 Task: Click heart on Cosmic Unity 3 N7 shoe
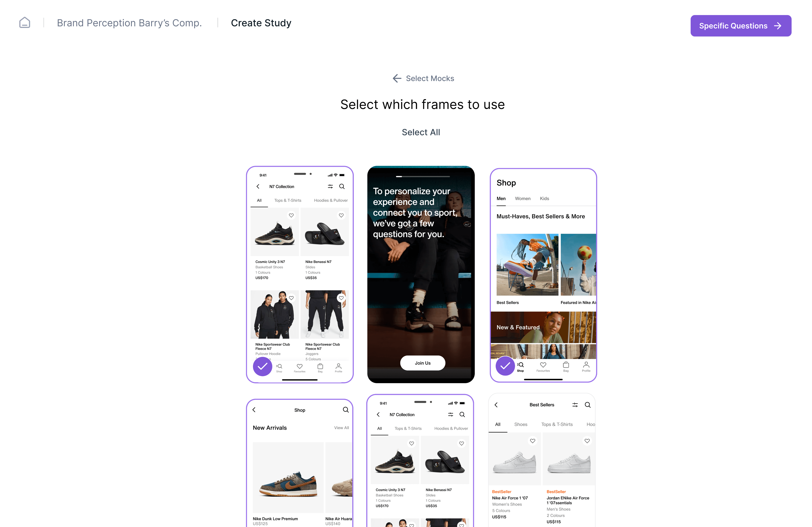[291, 215]
